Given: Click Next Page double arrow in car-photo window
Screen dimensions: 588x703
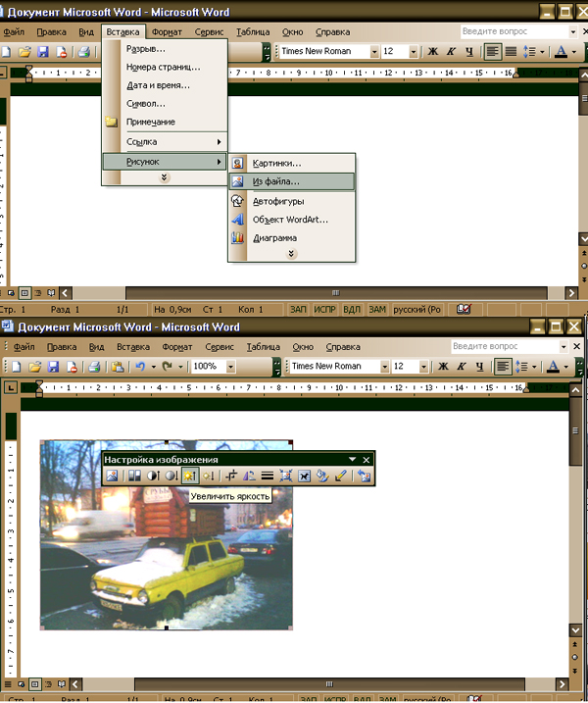Looking at the screenshot, I should (575, 671).
